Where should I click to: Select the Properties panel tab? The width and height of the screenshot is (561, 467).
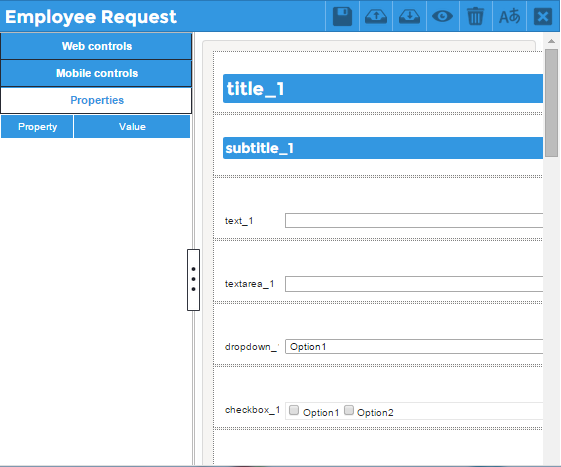(96, 100)
